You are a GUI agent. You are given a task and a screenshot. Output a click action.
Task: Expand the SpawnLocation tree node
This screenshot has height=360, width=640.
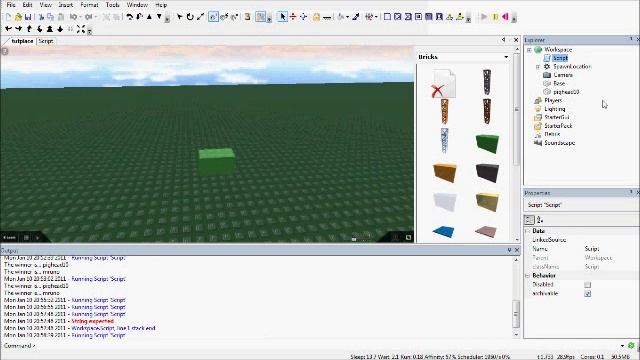(538, 67)
